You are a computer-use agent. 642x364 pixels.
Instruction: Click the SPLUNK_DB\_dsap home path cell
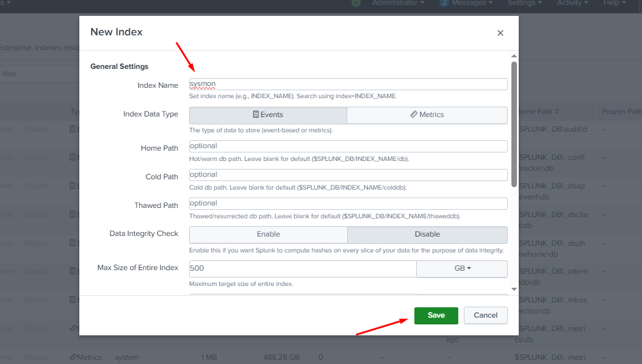(549, 191)
